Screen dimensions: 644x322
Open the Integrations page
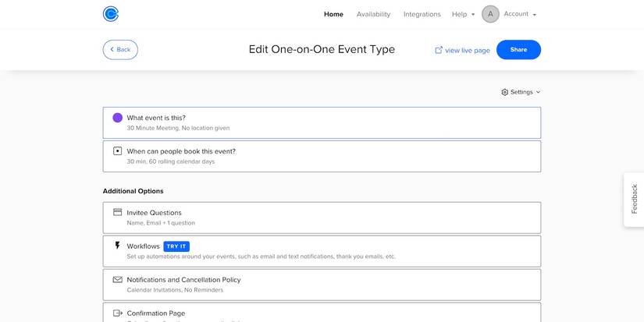(422, 14)
